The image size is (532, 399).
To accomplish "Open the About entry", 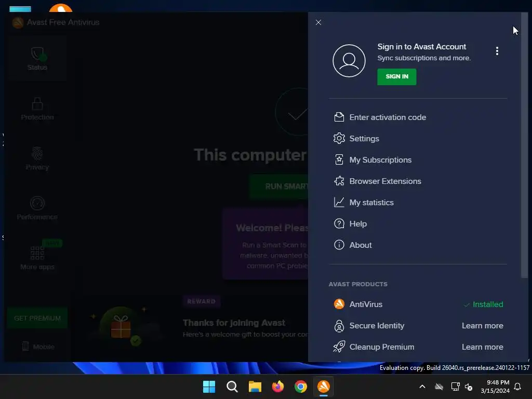I will coord(361,245).
